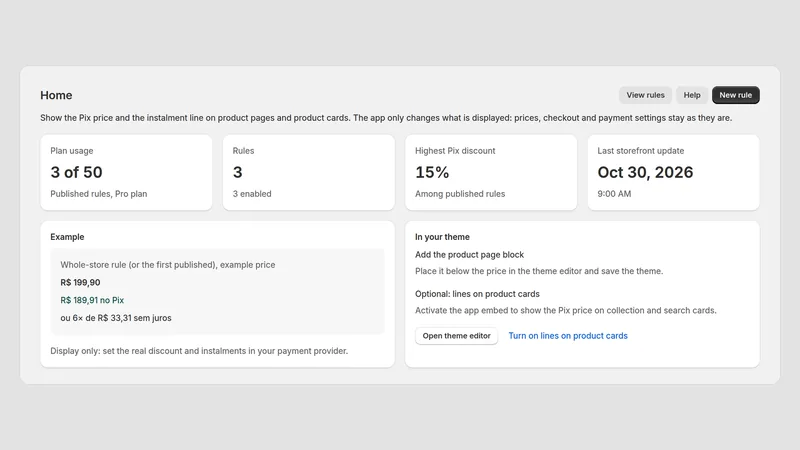Click the 15% discount value
The width and height of the screenshot is (800, 450).
[x=432, y=172]
